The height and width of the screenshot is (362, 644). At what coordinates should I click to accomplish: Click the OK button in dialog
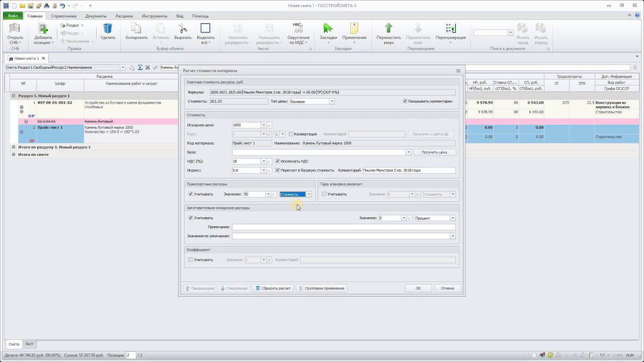[x=418, y=288]
